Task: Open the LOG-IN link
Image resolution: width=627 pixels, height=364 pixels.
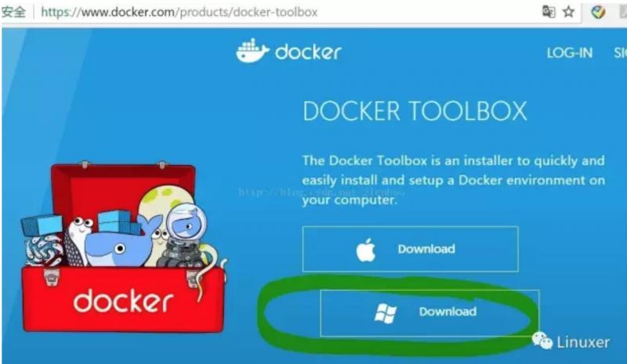Action: pos(570,52)
